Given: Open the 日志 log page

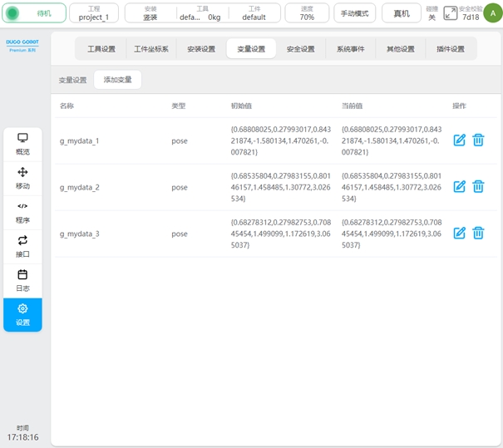Looking at the screenshot, I should pos(22,280).
